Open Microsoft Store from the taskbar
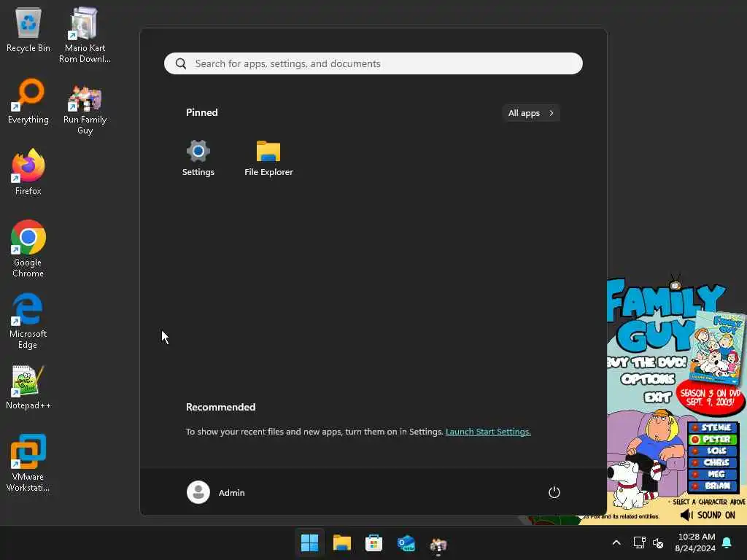 click(373, 542)
